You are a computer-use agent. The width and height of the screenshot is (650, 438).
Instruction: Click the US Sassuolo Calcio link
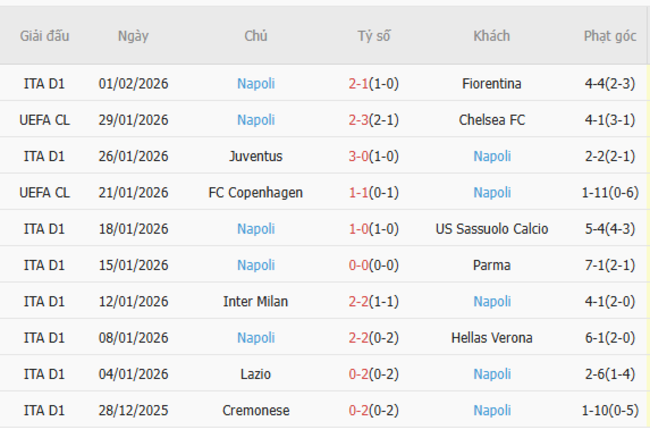pos(492,229)
